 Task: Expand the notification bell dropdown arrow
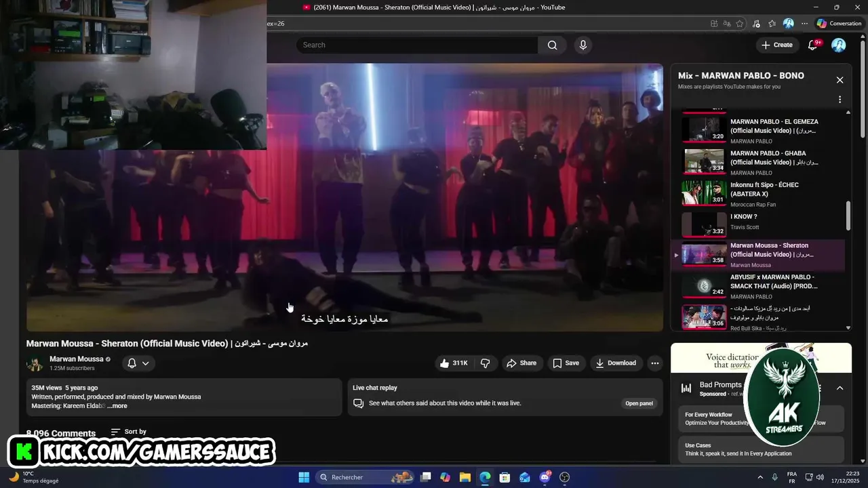pos(145,363)
